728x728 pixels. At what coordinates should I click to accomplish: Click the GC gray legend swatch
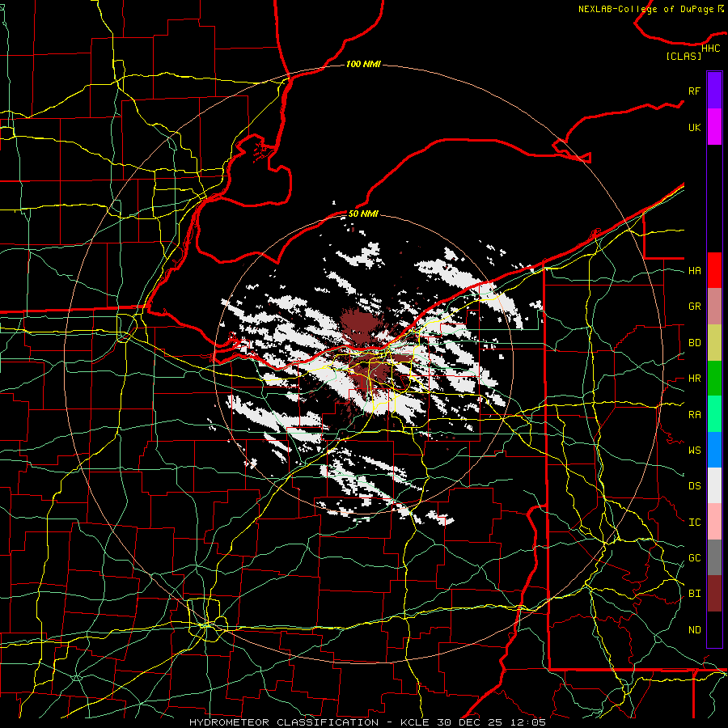click(714, 557)
